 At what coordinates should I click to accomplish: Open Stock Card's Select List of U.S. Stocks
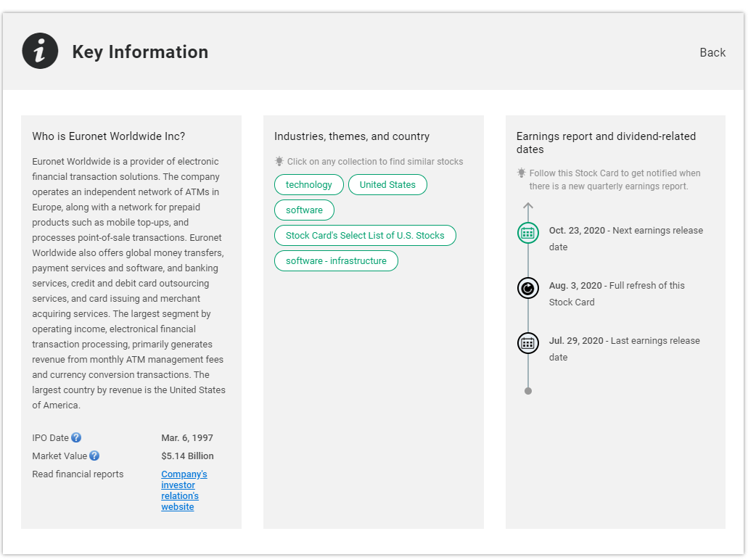(365, 235)
